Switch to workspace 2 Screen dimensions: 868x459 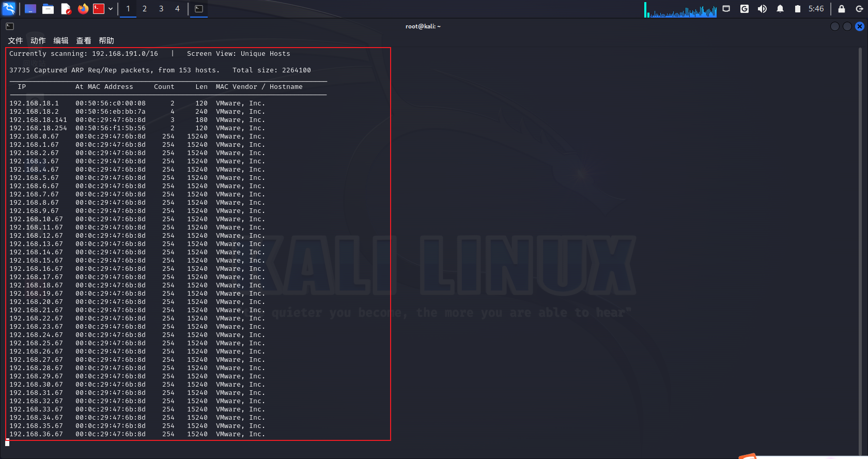(145, 9)
